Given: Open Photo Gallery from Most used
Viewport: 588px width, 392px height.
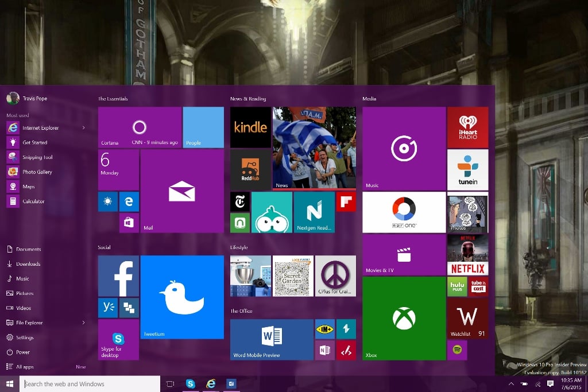Looking at the screenshot, I should 46,172.
